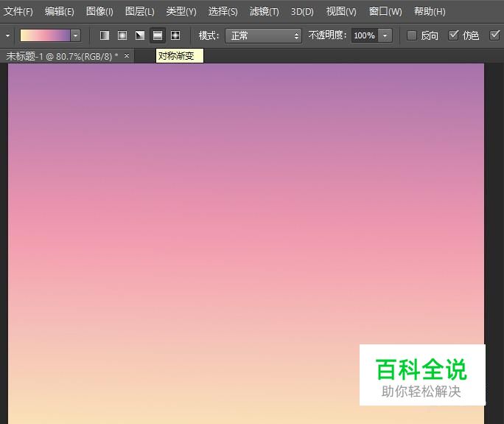Enable the 反向 reverse checkbox
Viewport: 504px width, 424px height.
coord(411,35)
